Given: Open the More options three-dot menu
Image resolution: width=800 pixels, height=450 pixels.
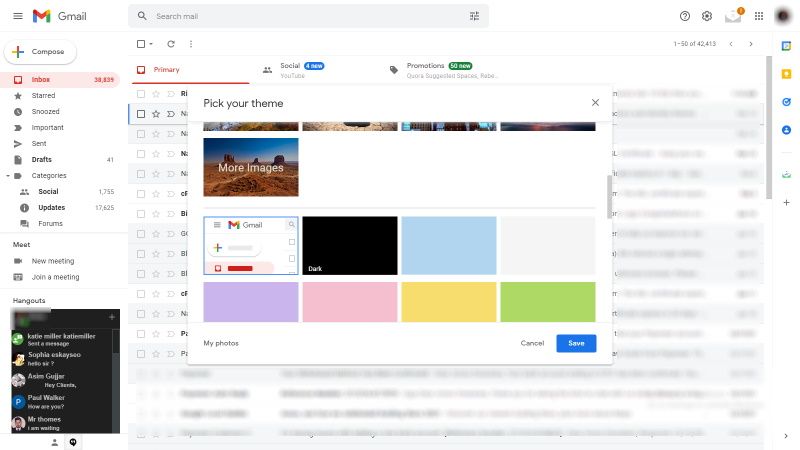Looking at the screenshot, I should pyautogui.click(x=191, y=44).
